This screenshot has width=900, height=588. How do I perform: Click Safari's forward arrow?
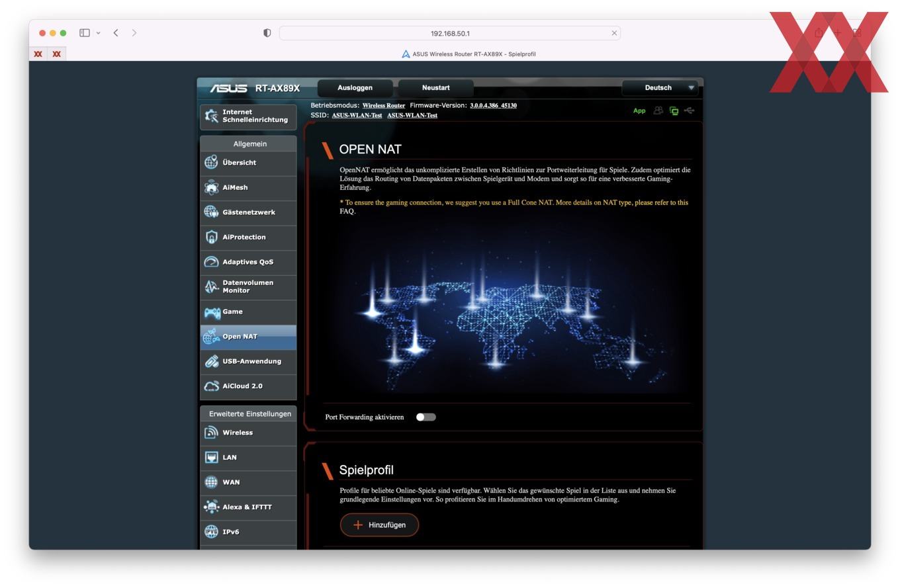click(x=134, y=33)
